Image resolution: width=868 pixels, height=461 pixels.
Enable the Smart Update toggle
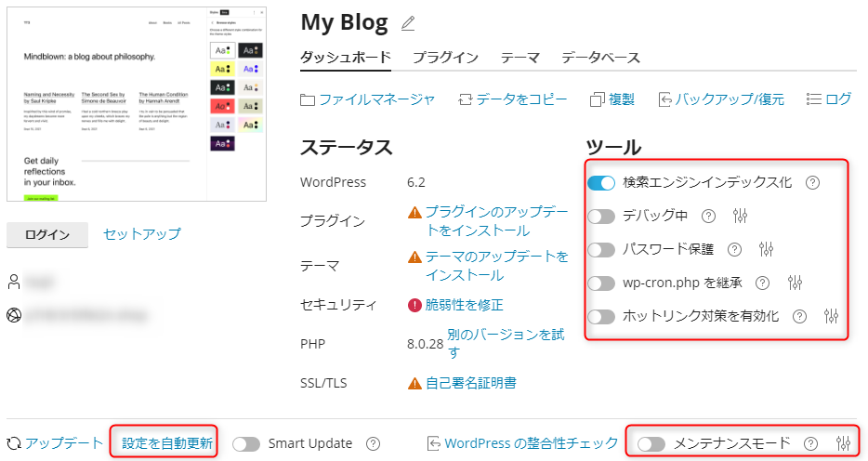coord(246,443)
